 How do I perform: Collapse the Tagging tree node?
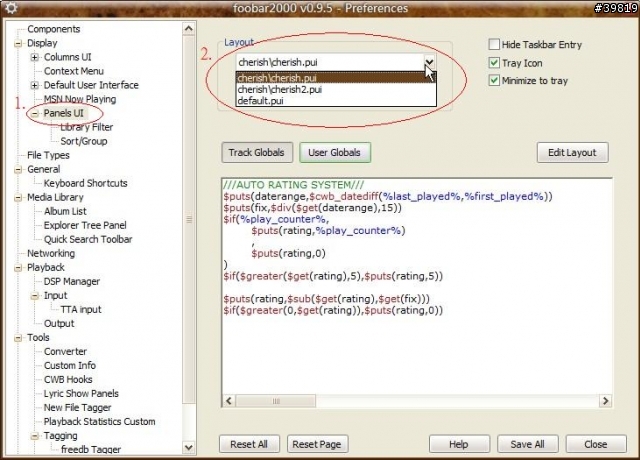pos(35,436)
